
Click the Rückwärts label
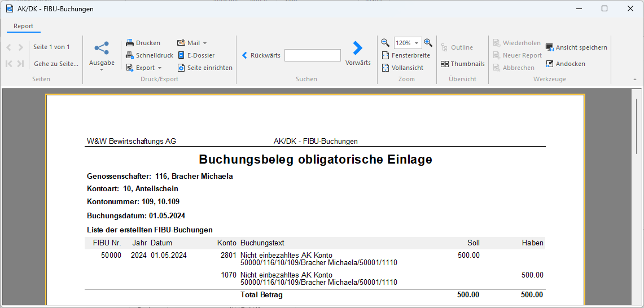[265, 55]
